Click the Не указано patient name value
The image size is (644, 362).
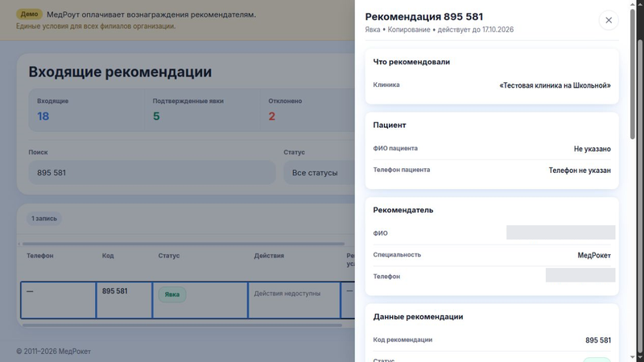[592, 149]
